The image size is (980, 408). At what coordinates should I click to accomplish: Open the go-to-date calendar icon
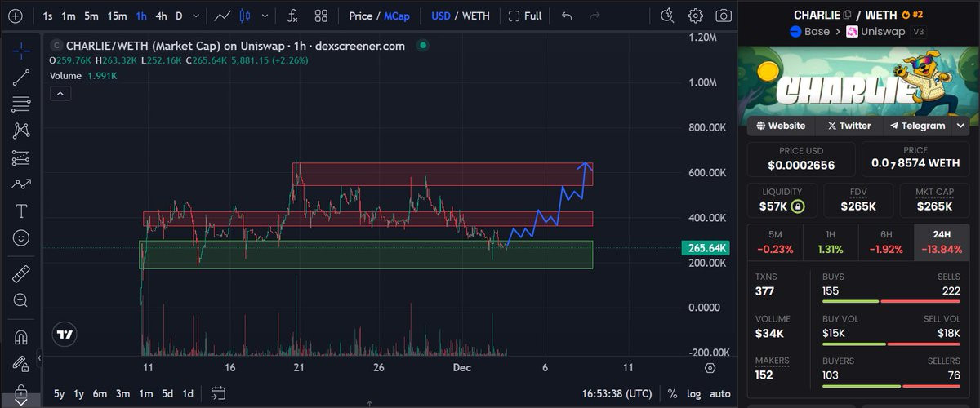tap(217, 393)
